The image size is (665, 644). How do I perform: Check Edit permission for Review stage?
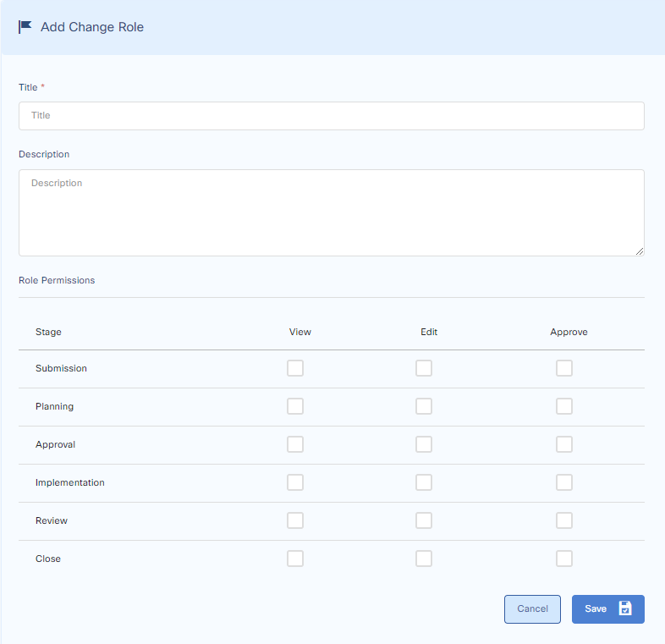click(x=424, y=520)
